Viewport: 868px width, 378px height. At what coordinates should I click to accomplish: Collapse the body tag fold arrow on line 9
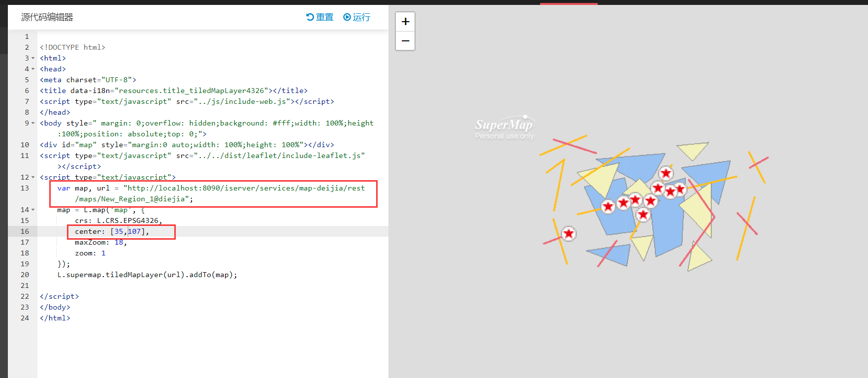click(x=33, y=123)
